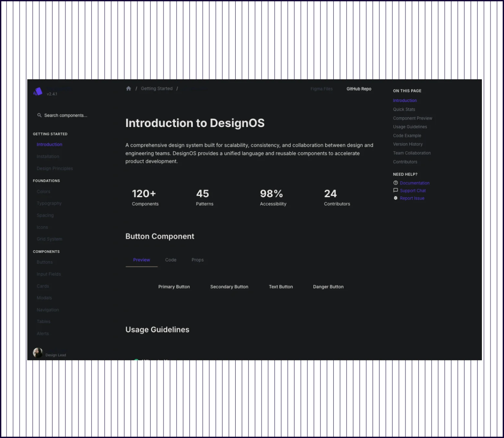Switch to the Props tab

click(x=197, y=260)
